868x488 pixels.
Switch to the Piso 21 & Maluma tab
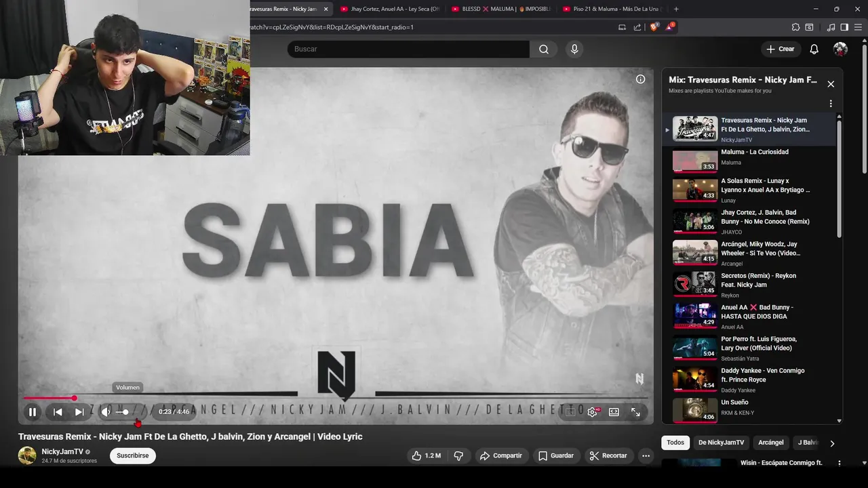pyautogui.click(x=612, y=9)
